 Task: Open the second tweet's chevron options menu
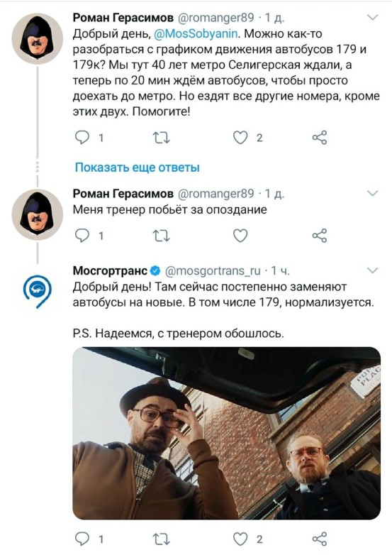373,193
